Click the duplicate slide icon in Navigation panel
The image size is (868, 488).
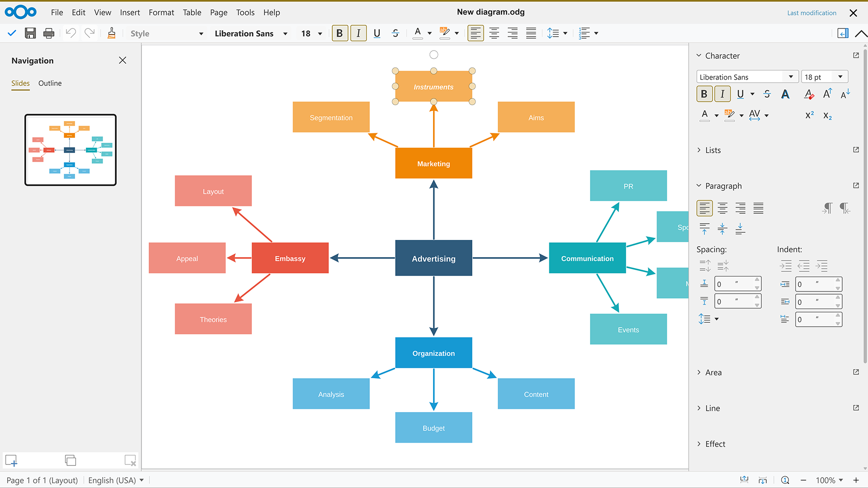(x=71, y=460)
